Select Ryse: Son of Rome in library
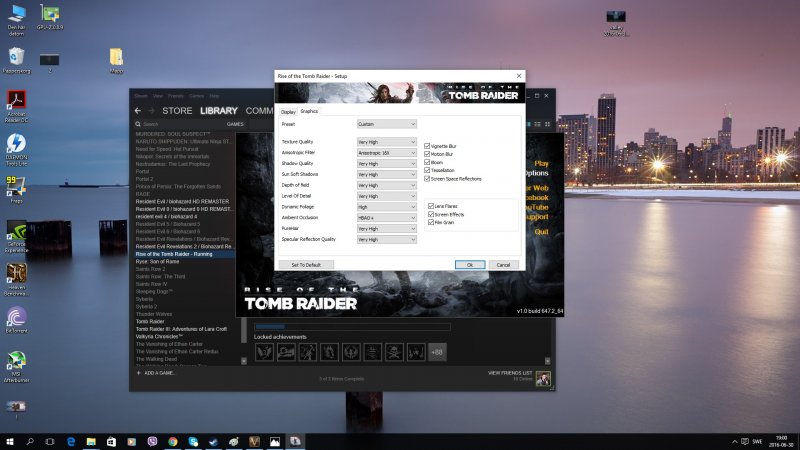The height and width of the screenshot is (450, 800). 157,262
